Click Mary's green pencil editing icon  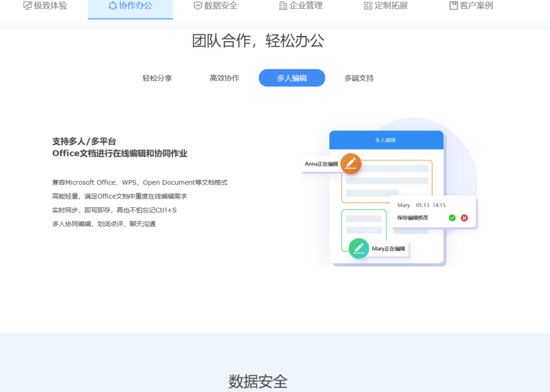359,249
